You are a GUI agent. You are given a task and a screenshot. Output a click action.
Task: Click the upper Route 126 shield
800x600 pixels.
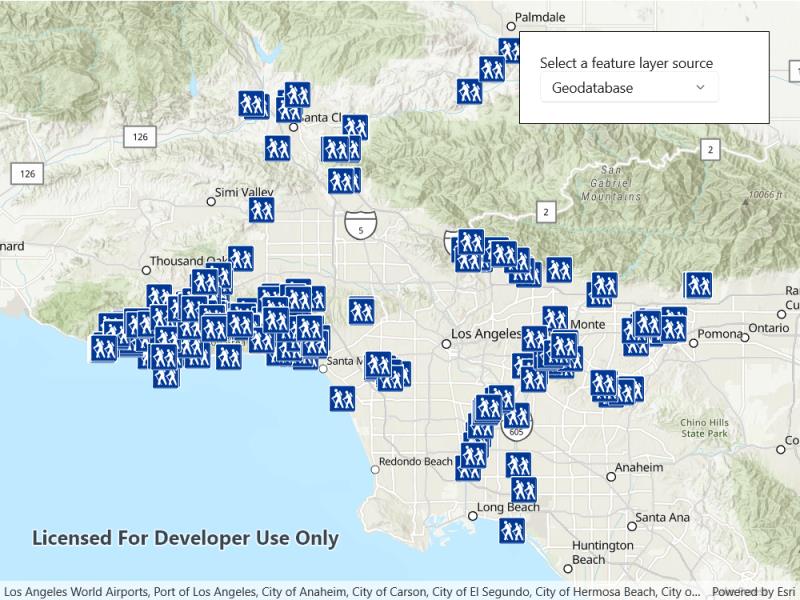tap(140, 137)
